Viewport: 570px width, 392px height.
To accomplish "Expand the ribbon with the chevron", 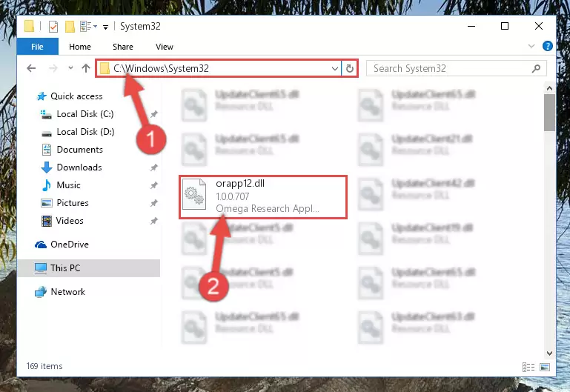I will [531, 46].
